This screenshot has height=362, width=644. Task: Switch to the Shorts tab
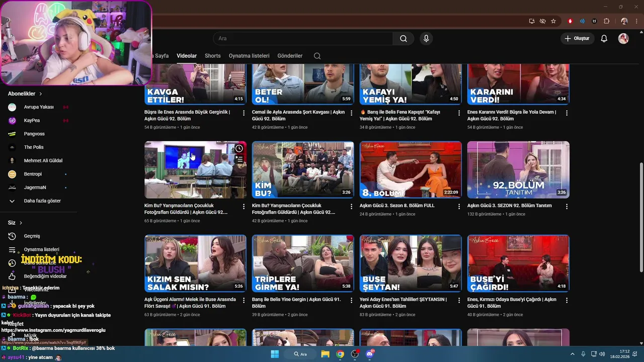(x=212, y=56)
